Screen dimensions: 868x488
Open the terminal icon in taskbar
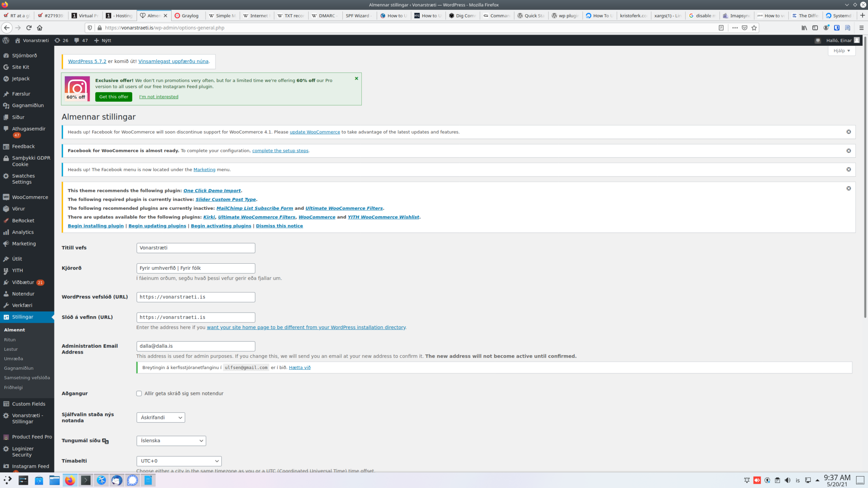tap(86, 480)
